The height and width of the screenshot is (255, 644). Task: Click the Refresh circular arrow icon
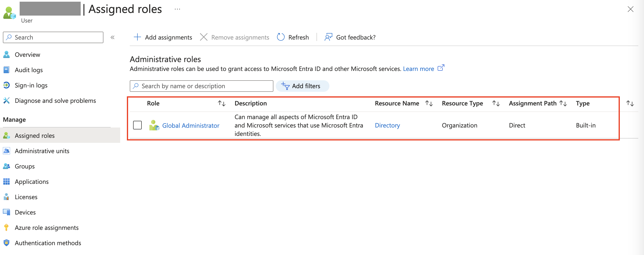tap(281, 37)
